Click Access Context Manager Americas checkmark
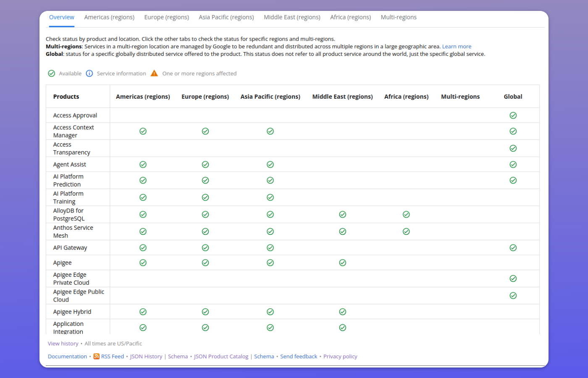 (x=143, y=131)
